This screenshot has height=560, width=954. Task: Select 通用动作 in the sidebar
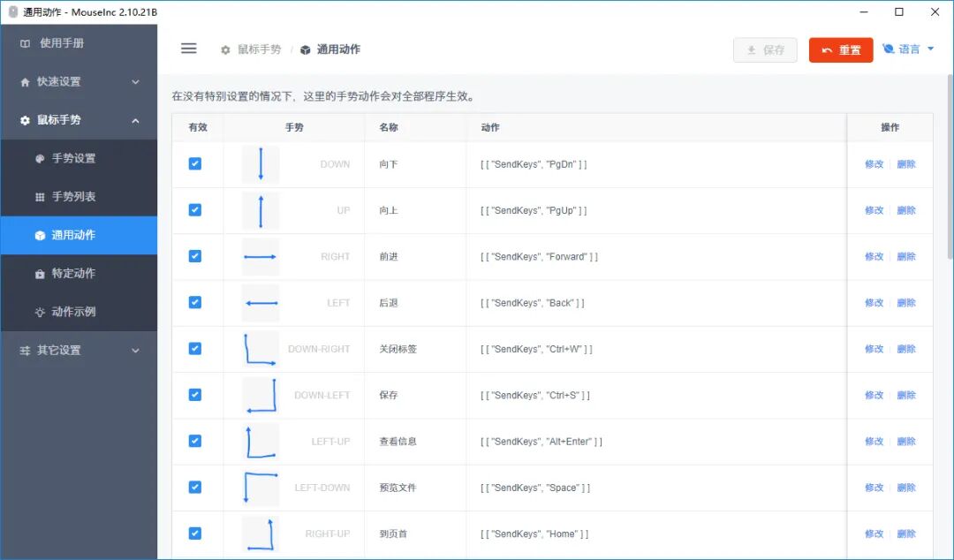tap(79, 235)
